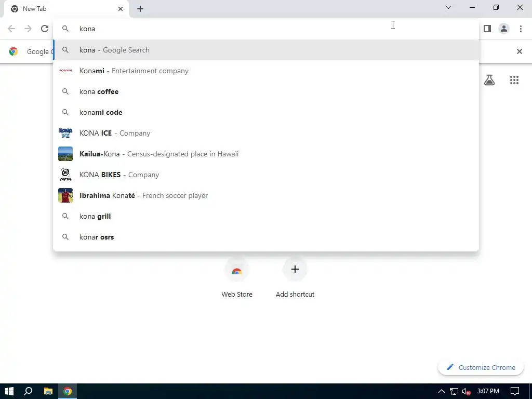The image size is (532, 399).
Task: Select Ibrahima Konaté soccer player suggestion
Action: (x=266, y=195)
